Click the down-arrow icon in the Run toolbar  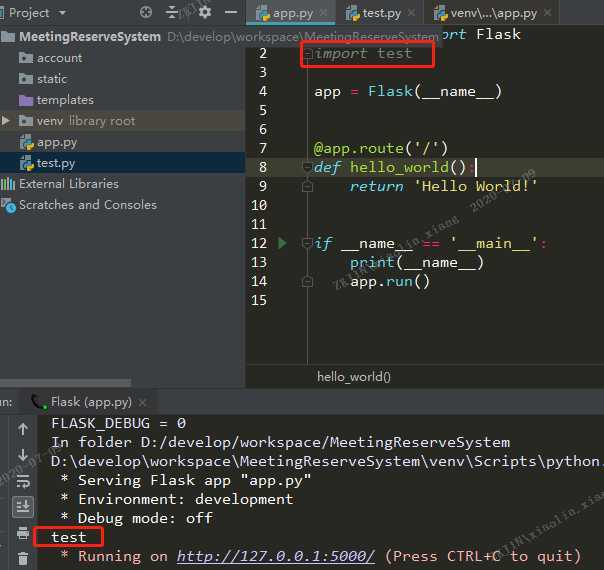[23, 455]
